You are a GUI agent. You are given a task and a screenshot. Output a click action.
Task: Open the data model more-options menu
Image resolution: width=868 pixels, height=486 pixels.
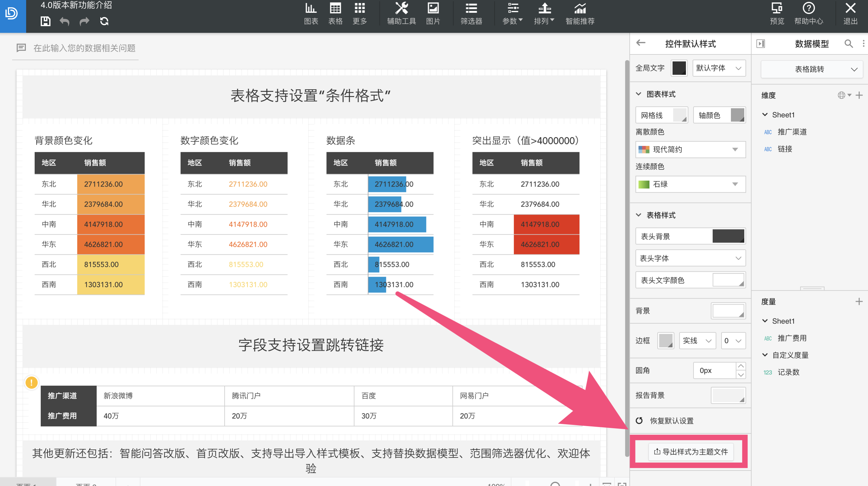863,43
